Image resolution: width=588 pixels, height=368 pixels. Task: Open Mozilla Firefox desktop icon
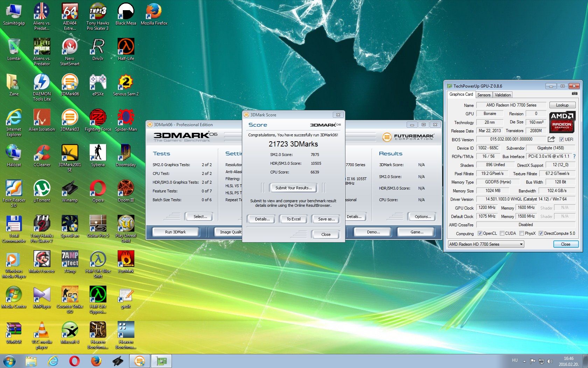point(154,14)
